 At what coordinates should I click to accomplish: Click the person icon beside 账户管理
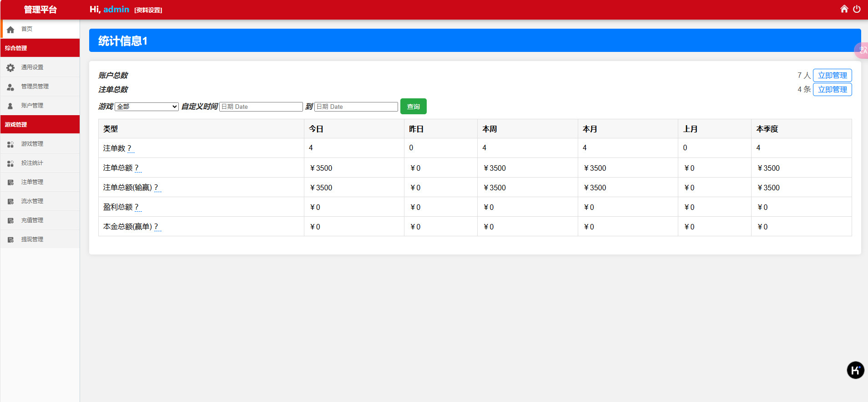coord(10,106)
